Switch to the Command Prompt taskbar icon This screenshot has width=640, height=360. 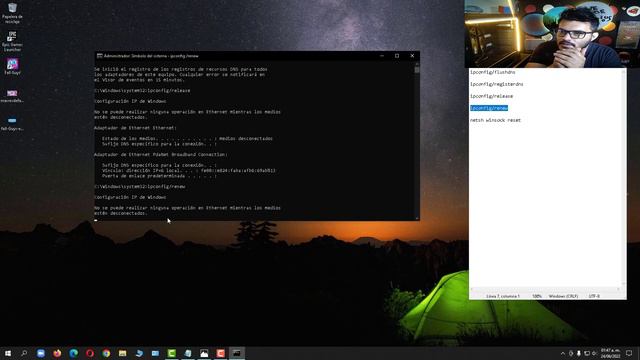(237, 353)
